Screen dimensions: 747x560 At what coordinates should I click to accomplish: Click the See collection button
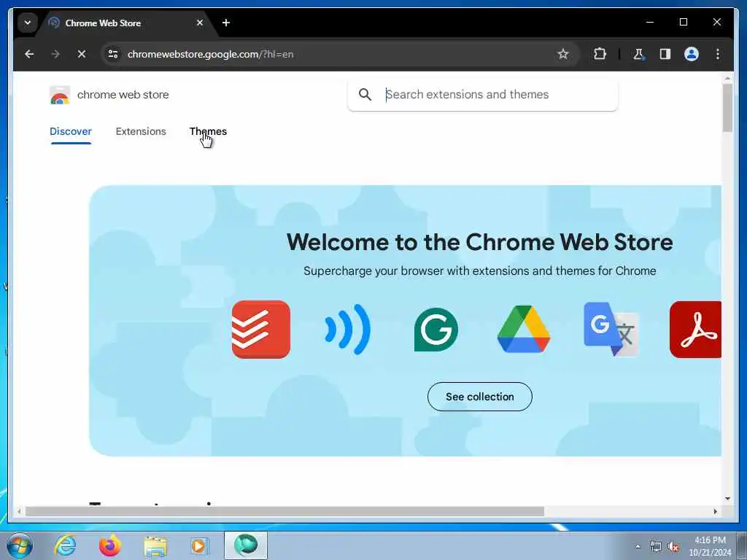(480, 397)
